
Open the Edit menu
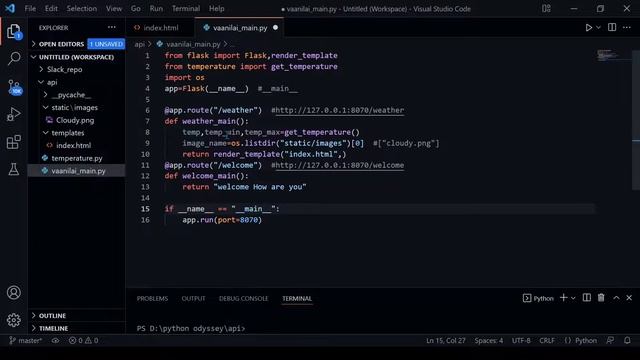(51, 9)
